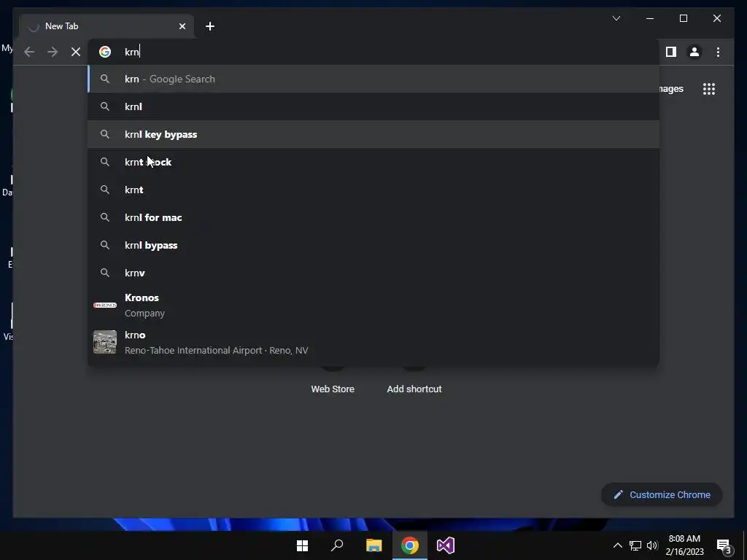The image size is (747, 560).
Task: Open krno Reno-Tahoe Airport suggestion
Action: pyautogui.click(x=373, y=343)
